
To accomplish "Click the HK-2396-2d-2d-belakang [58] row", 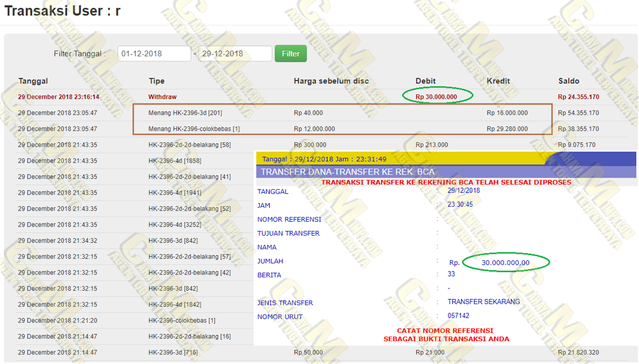I will [189, 145].
